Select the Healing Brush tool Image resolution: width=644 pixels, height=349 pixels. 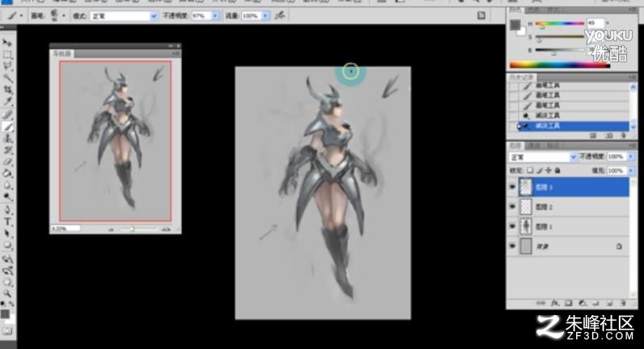[7, 115]
